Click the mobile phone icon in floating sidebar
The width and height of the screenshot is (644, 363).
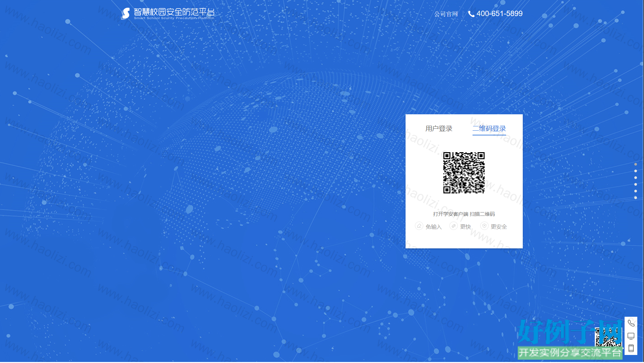click(x=631, y=349)
